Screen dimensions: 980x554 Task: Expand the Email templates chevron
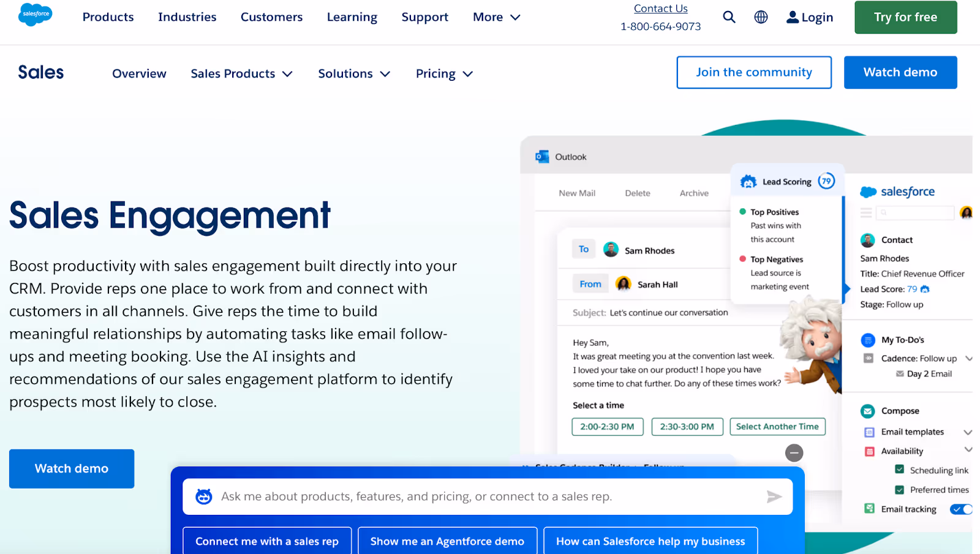[968, 432]
